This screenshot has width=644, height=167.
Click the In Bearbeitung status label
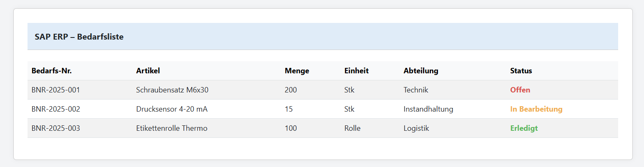[x=536, y=109]
